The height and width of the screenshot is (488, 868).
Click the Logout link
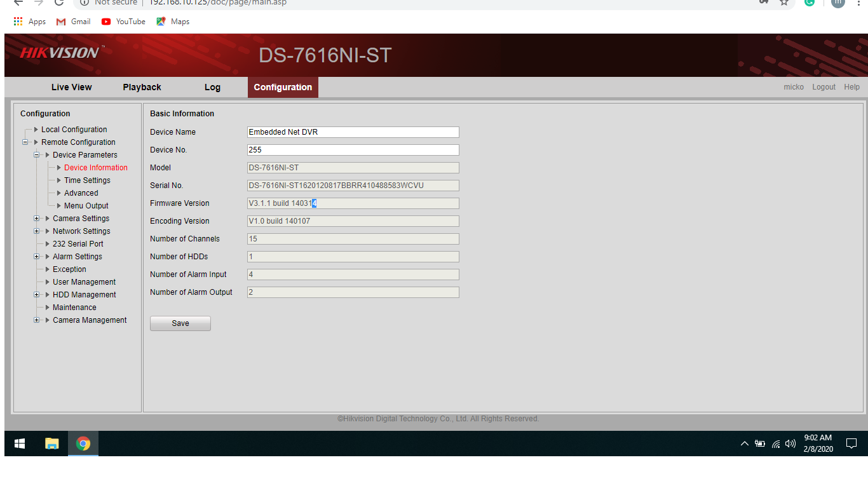[x=824, y=87]
